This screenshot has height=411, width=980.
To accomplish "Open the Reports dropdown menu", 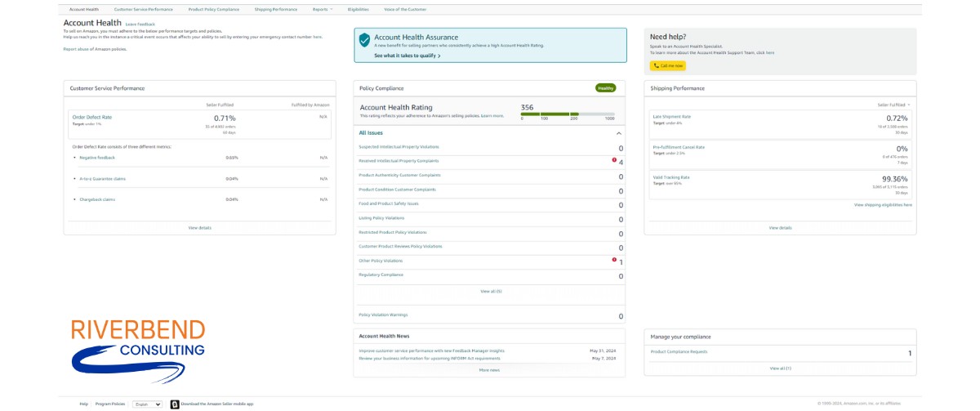I will [323, 9].
